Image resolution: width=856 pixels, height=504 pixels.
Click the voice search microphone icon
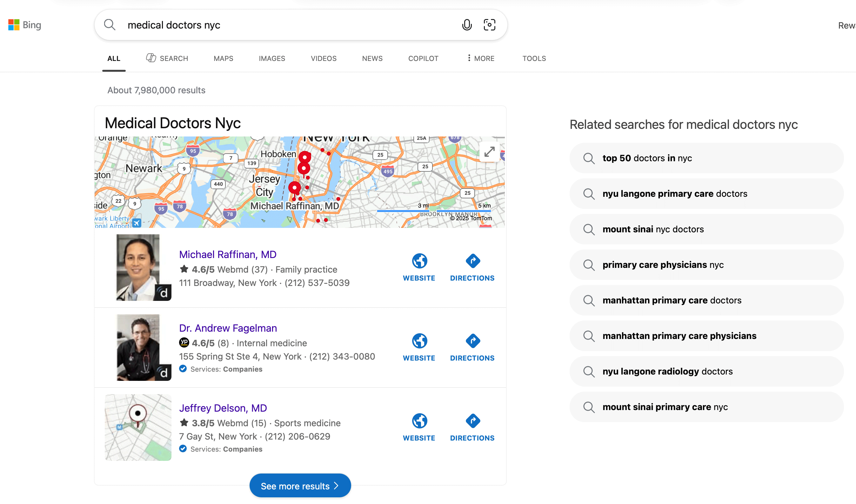point(467,25)
